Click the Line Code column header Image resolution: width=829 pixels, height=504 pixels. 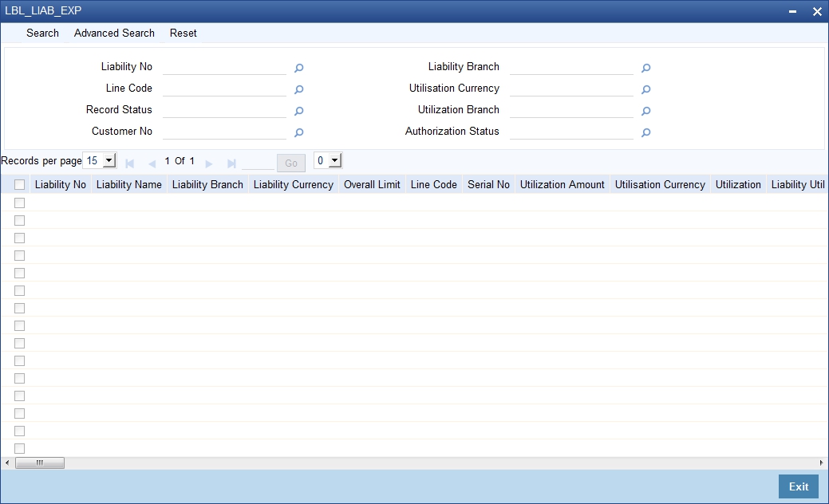click(x=433, y=184)
